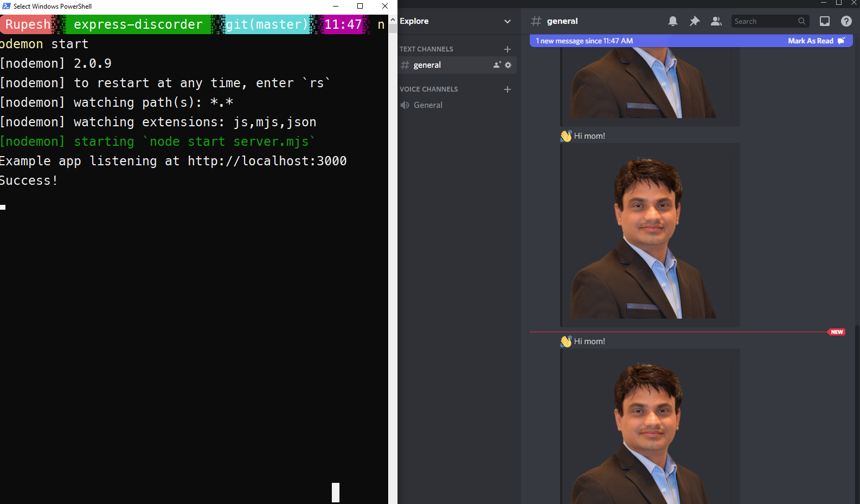Open the Discord inbox icon
860x504 pixels.
coord(825,21)
